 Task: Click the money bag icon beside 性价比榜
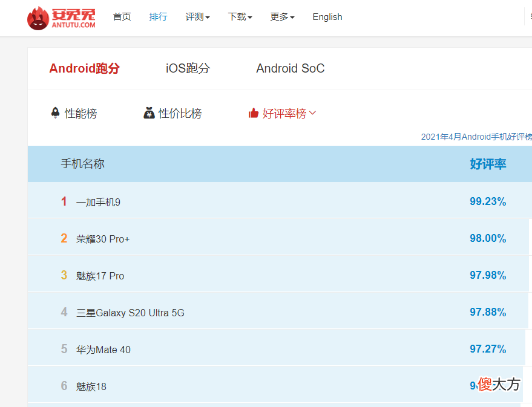(149, 113)
